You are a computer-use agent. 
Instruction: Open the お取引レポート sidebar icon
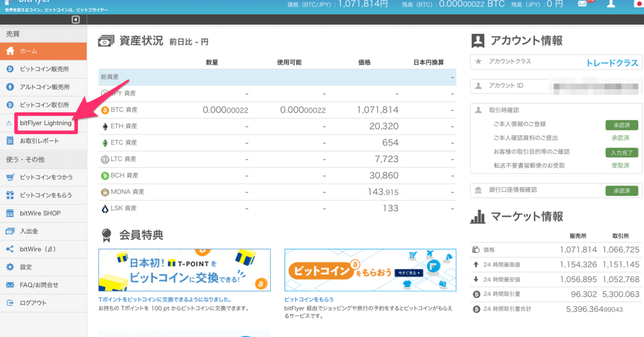click(10, 141)
